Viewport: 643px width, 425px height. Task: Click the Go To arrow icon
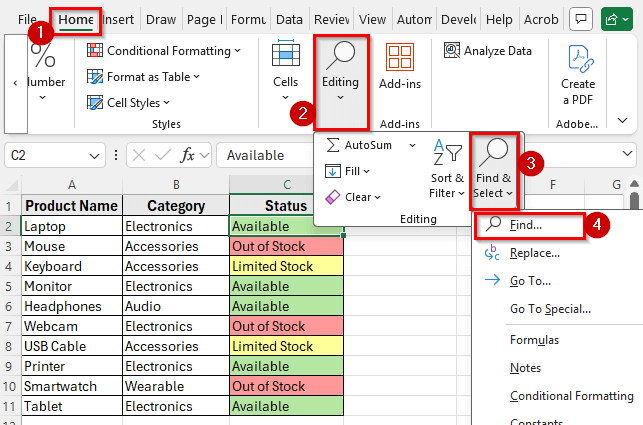pos(493,280)
